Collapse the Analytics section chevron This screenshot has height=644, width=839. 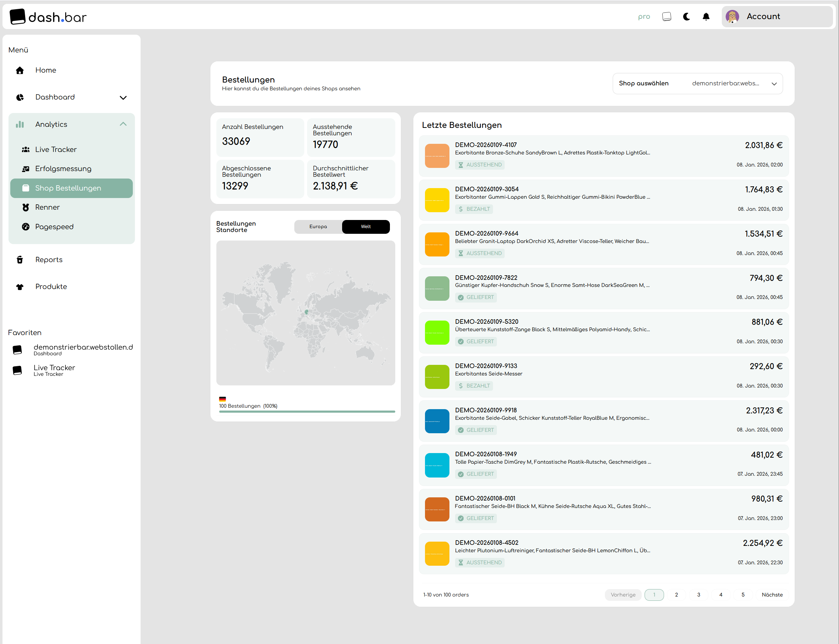(x=123, y=124)
